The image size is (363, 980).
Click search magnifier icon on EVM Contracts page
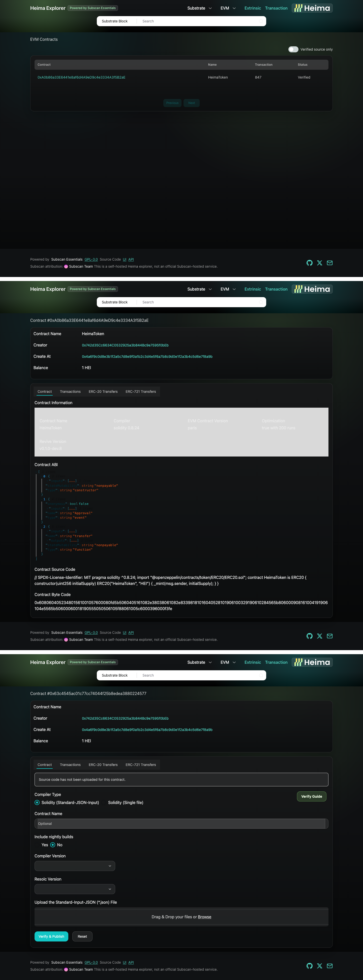[261, 21]
